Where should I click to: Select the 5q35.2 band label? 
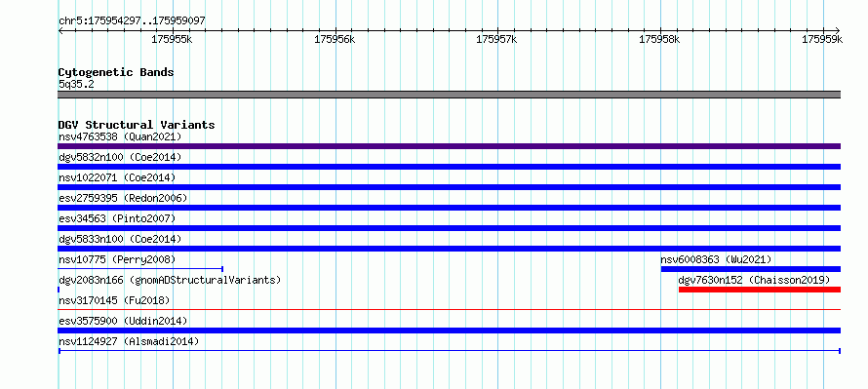click(x=76, y=85)
